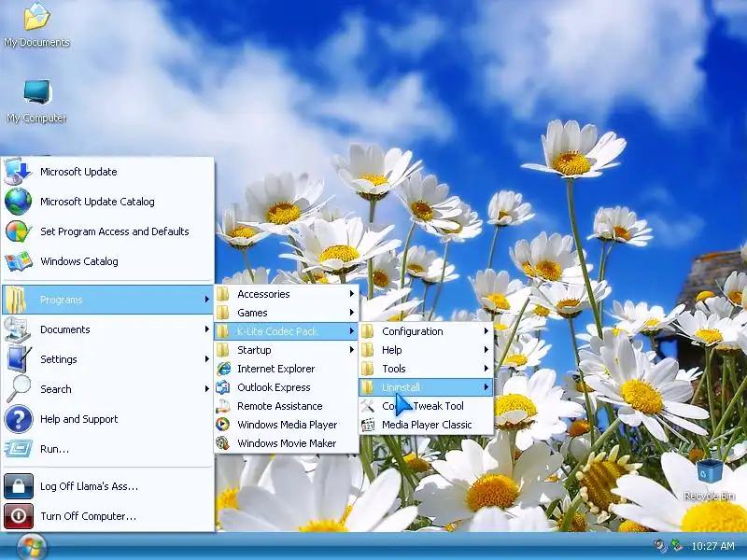747x560 pixels.
Task: Click the network tray icon beside the clock
Action: point(676,546)
